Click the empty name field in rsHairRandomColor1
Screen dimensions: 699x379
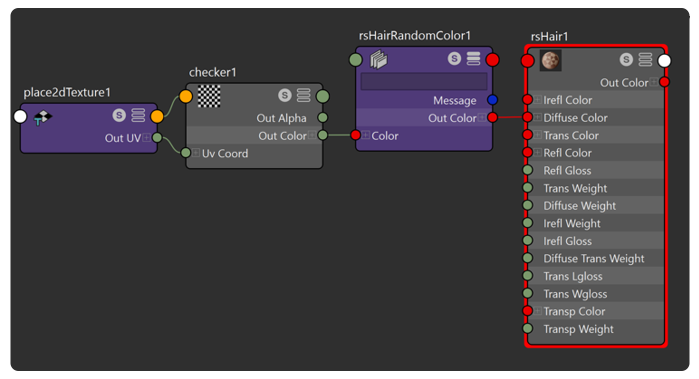point(424,82)
